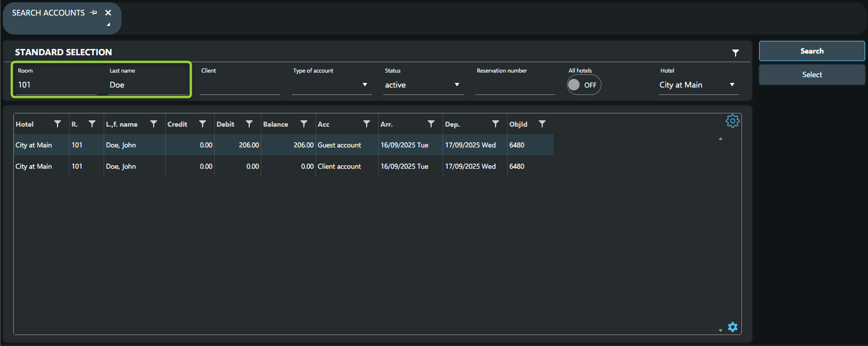Screen dimensions: 868x346
Task: Click Standard Selection filter funnel icon
Action: point(735,53)
